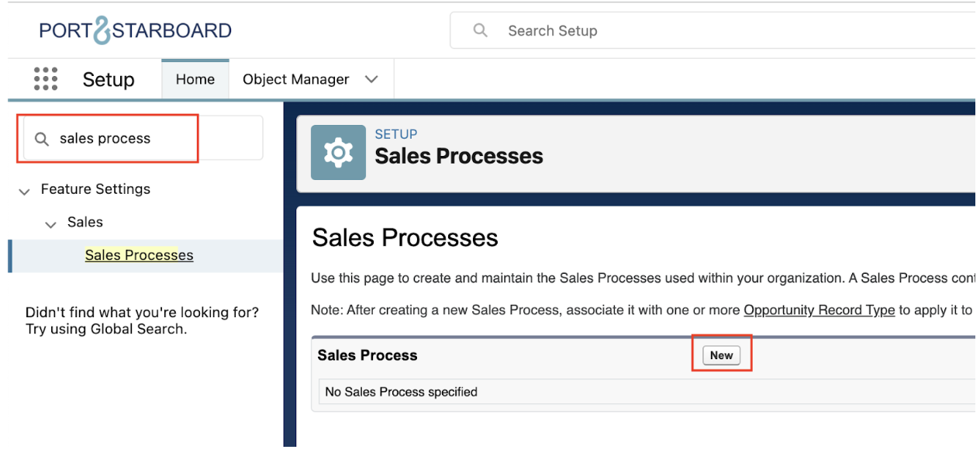Focus the Search Setup field

(698, 31)
